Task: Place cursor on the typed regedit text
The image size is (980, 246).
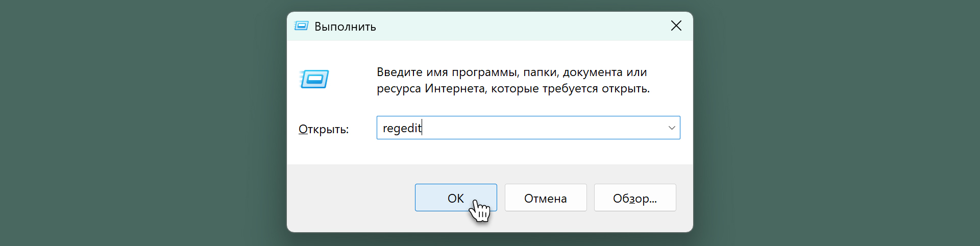Action: pyautogui.click(x=402, y=128)
